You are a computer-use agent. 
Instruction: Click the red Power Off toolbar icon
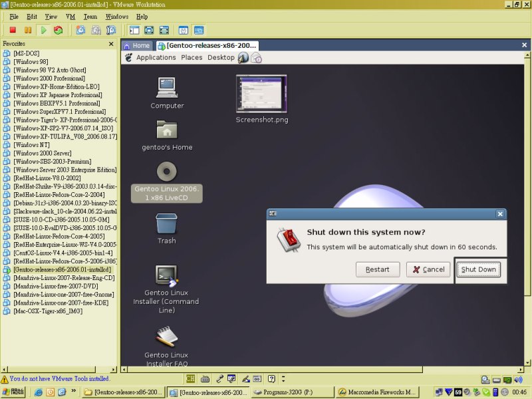click(13, 30)
